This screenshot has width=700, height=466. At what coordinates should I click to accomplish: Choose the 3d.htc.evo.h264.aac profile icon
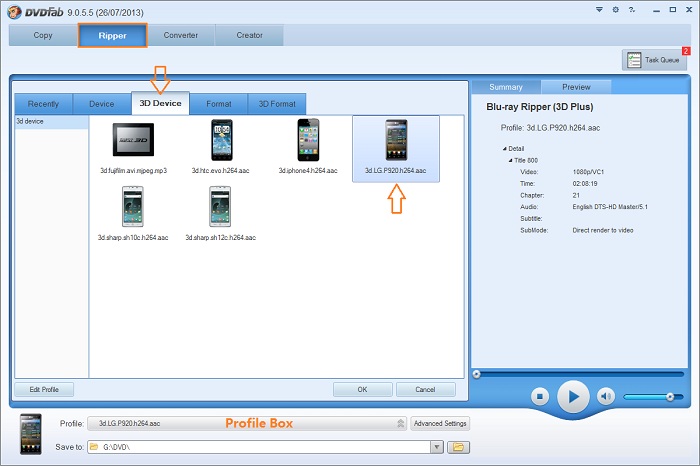pyautogui.click(x=221, y=140)
